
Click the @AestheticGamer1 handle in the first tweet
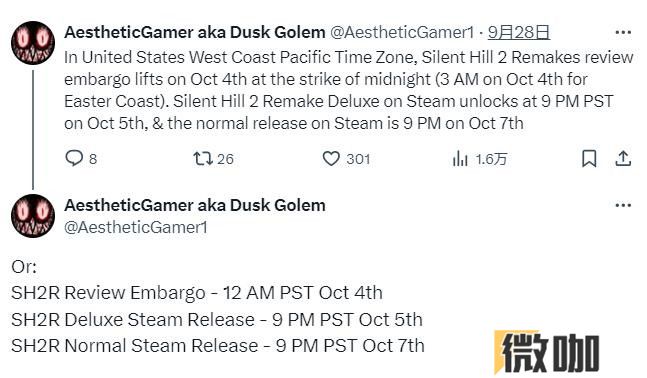coord(402,32)
